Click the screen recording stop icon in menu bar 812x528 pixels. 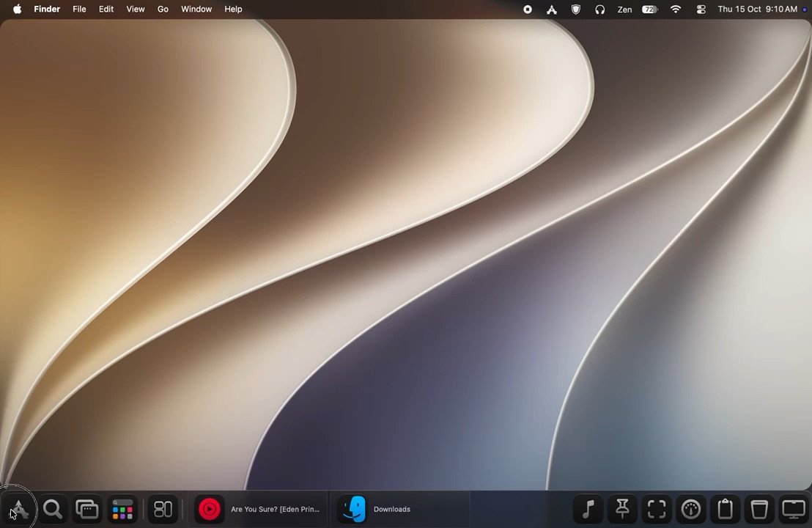(x=527, y=10)
